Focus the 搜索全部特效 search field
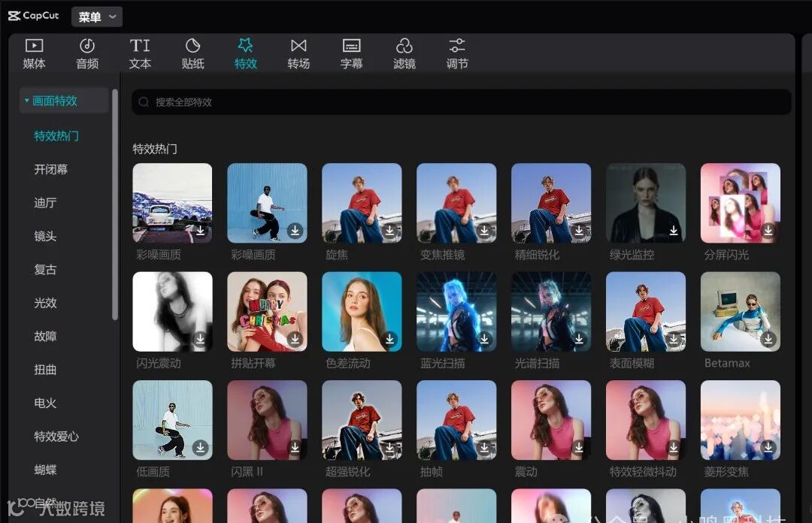This screenshot has width=812, height=523. click(x=461, y=102)
